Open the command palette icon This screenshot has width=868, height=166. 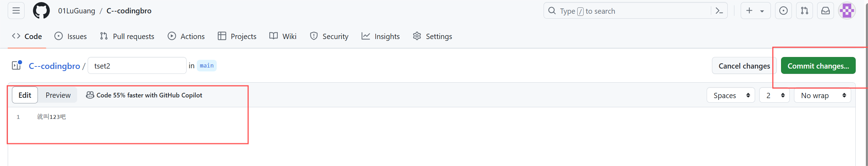tap(719, 11)
